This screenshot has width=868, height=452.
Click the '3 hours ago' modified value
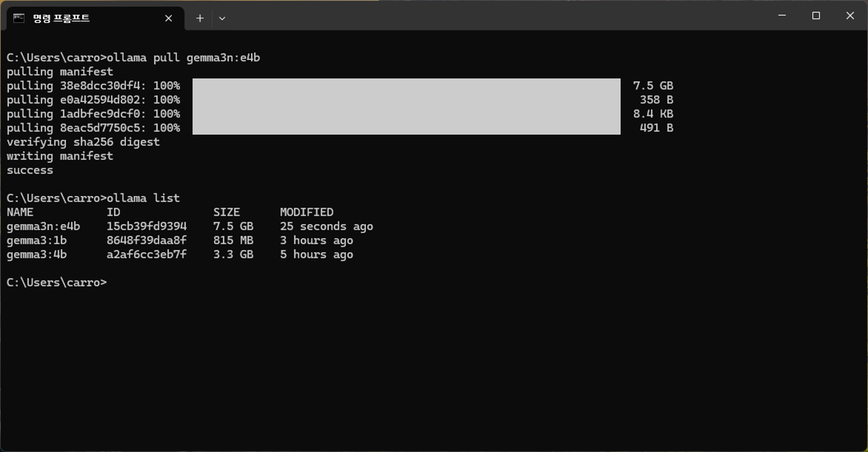pos(316,240)
